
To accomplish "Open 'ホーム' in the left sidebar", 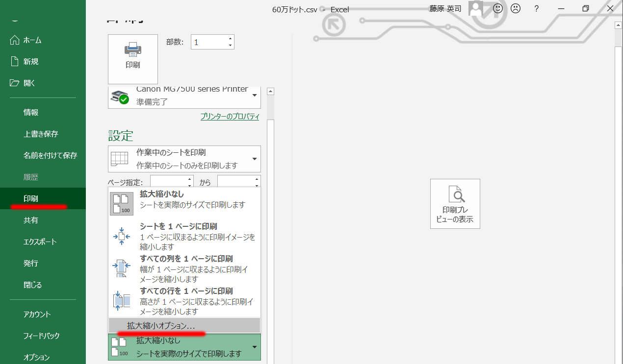I will (32, 40).
